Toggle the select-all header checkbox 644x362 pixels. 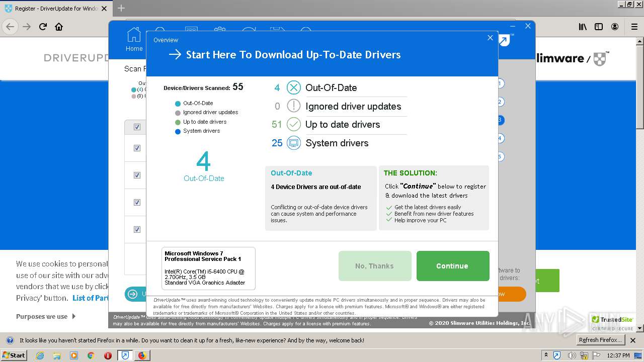[x=137, y=127]
